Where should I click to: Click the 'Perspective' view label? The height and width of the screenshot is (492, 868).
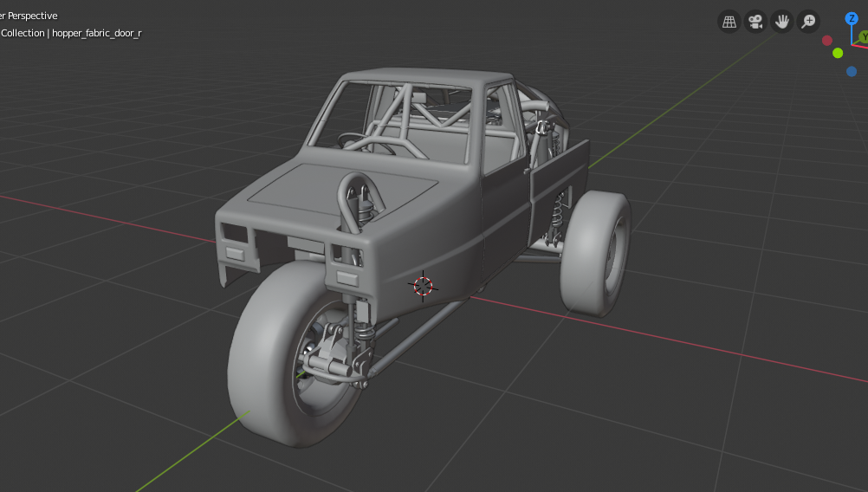tap(32, 16)
